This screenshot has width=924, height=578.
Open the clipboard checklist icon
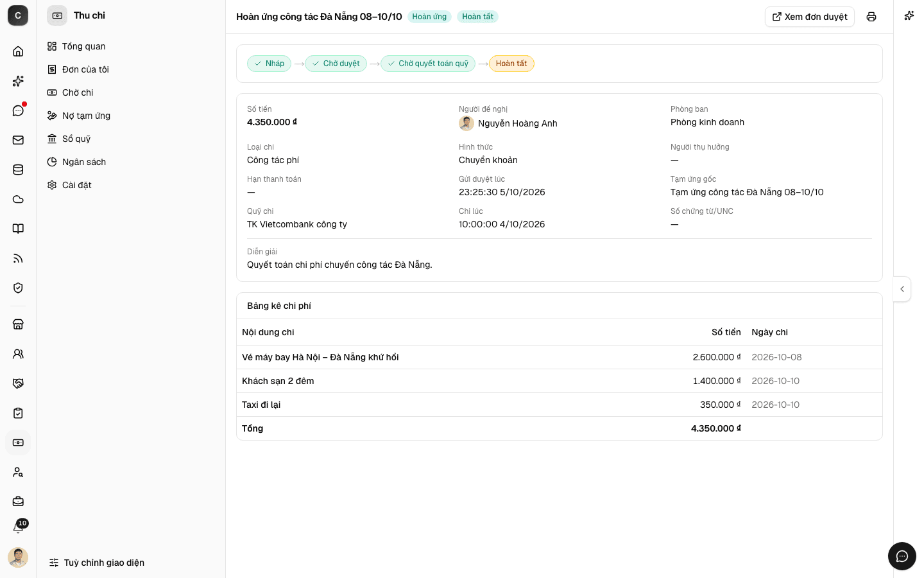tap(18, 413)
